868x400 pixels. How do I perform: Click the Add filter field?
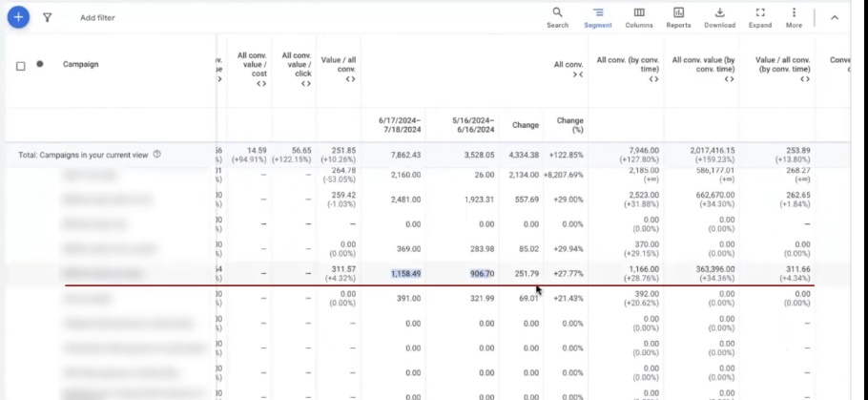tap(97, 17)
